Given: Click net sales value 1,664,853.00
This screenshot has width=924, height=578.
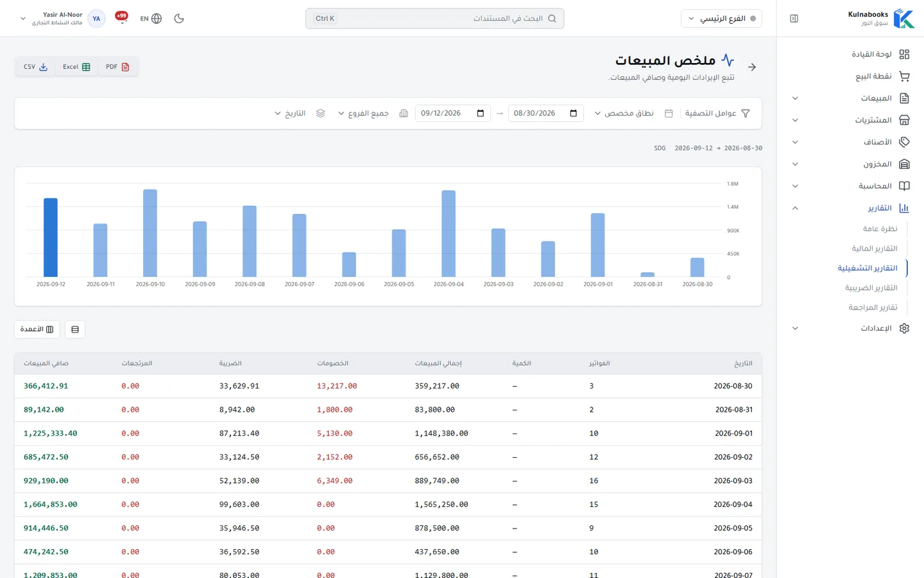Looking at the screenshot, I should point(50,505).
